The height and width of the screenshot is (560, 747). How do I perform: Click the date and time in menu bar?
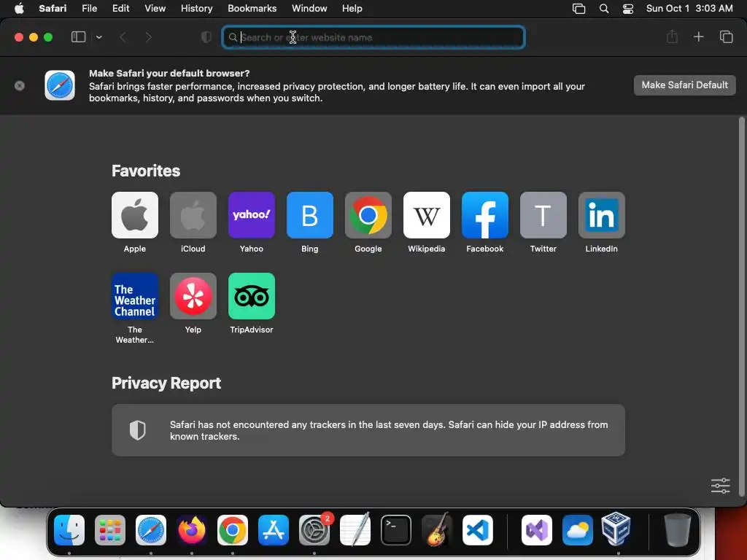coord(689,8)
